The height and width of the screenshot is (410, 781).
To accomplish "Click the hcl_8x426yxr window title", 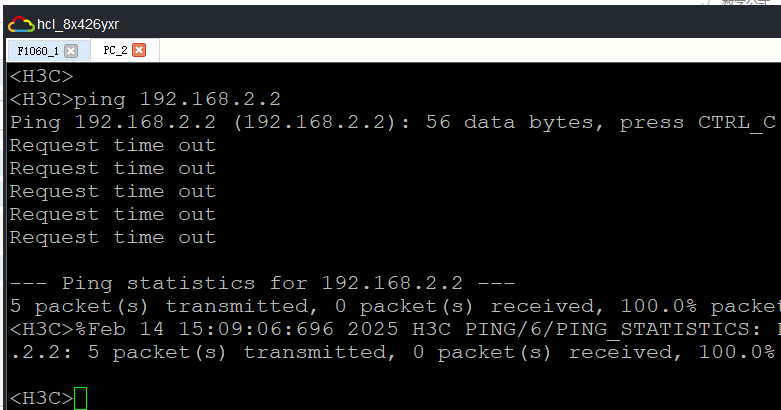I will [x=78, y=24].
